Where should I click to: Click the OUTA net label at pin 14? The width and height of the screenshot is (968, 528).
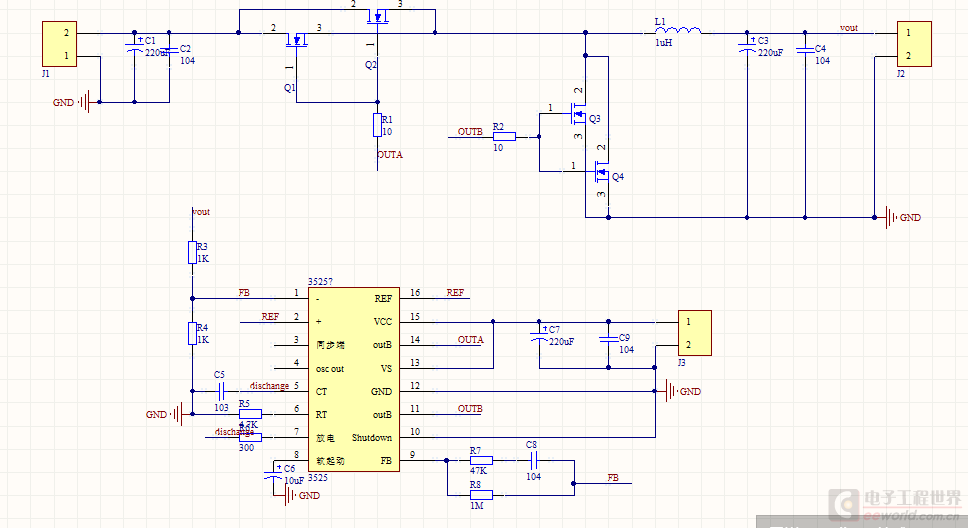tap(470, 340)
